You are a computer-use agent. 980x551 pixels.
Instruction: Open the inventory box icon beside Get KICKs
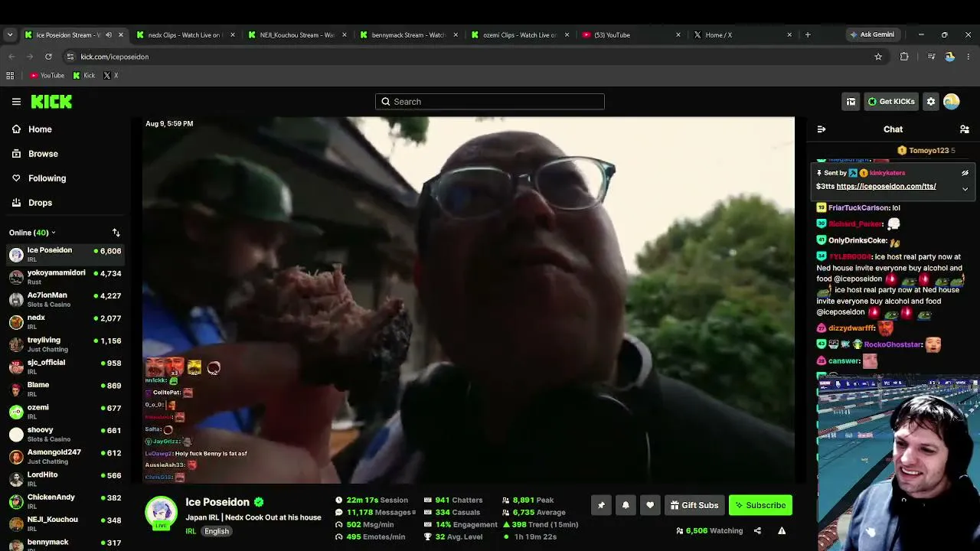[x=851, y=101]
